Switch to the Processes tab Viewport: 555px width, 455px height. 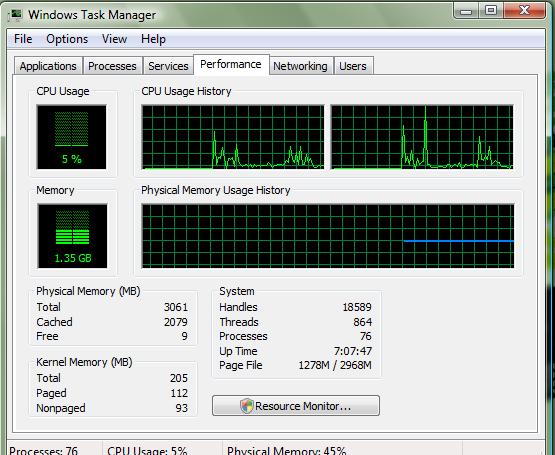112,66
